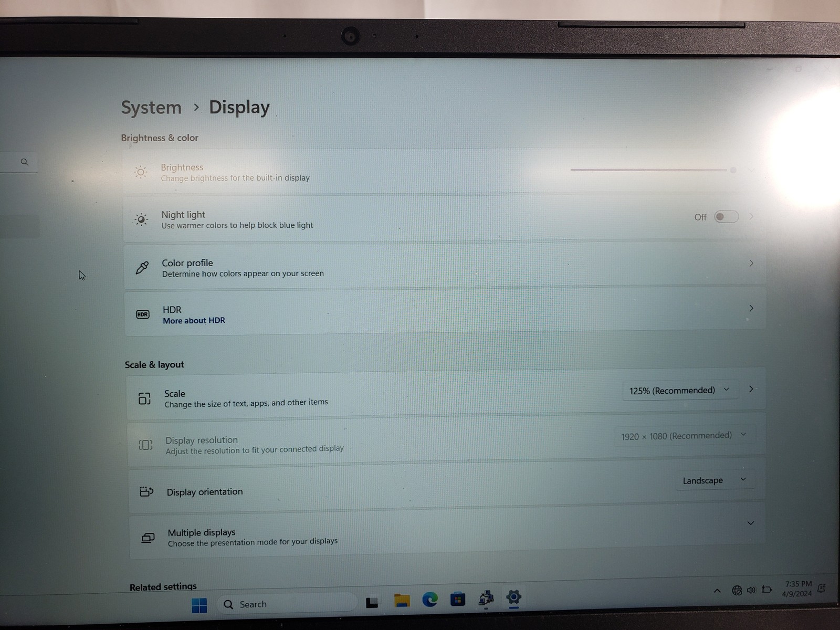Click the battery tray icon
Viewport: 840px width, 630px height.
tap(766, 590)
